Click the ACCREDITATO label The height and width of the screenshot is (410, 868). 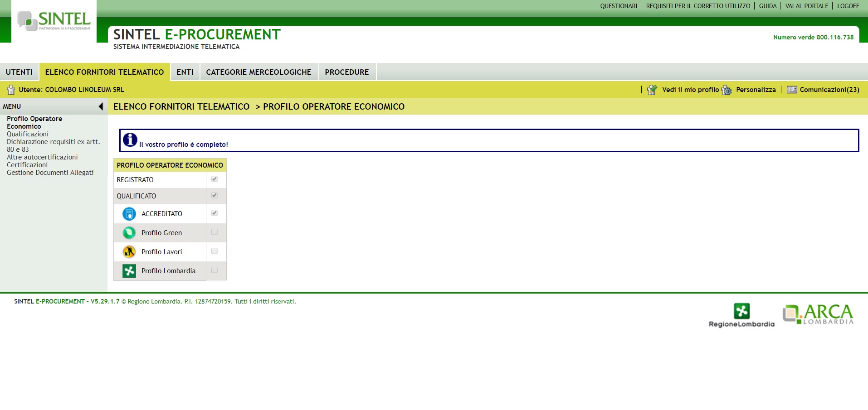point(162,214)
